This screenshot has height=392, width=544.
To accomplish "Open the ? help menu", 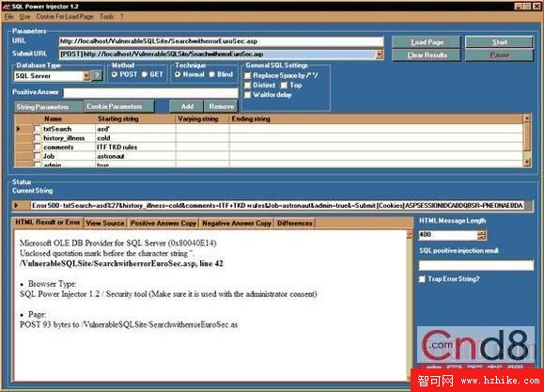I will click(x=122, y=16).
